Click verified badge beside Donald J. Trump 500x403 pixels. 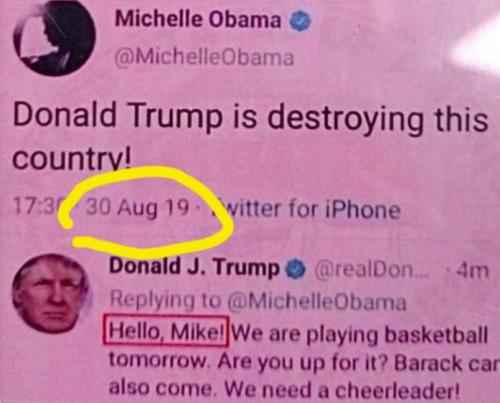pyautogui.click(x=296, y=270)
